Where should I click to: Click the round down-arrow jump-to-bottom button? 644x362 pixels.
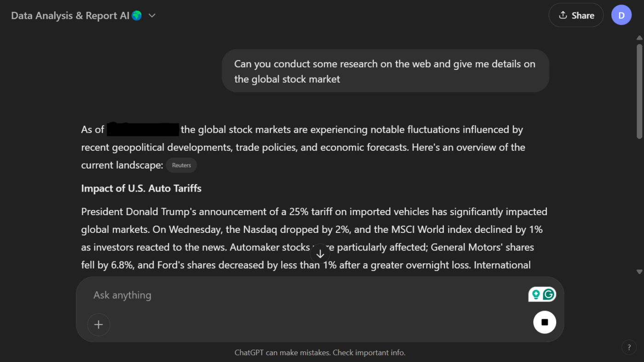coord(321,254)
